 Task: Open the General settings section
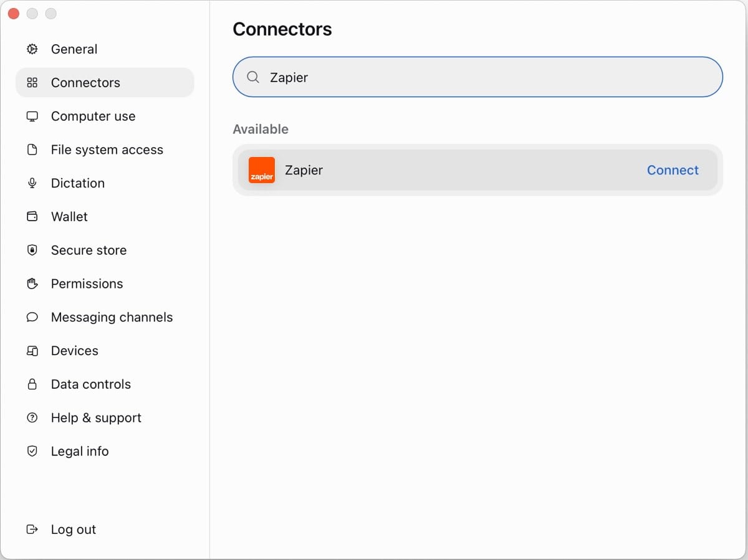(x=105, y=49)
